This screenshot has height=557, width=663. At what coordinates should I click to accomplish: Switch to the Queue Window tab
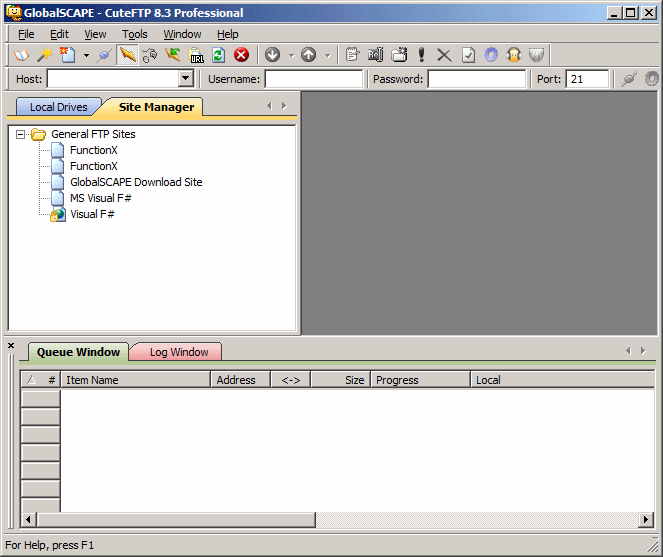pos(78,352)
